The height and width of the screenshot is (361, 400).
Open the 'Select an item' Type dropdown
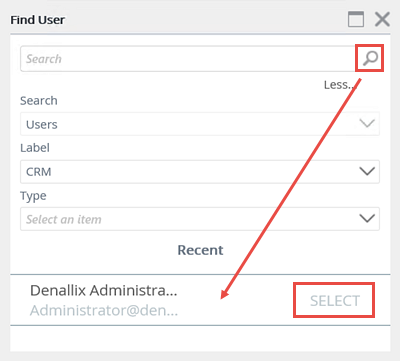coord(200,219)
